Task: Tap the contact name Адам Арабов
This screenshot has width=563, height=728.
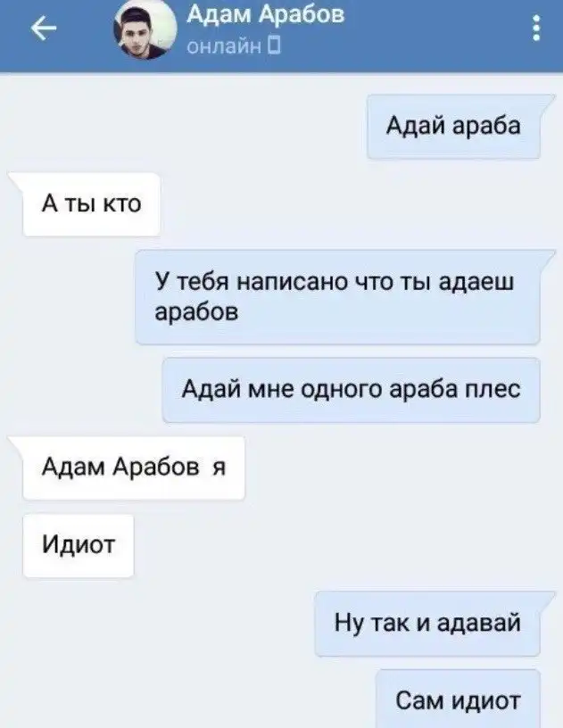Action: tap(266, 15)
